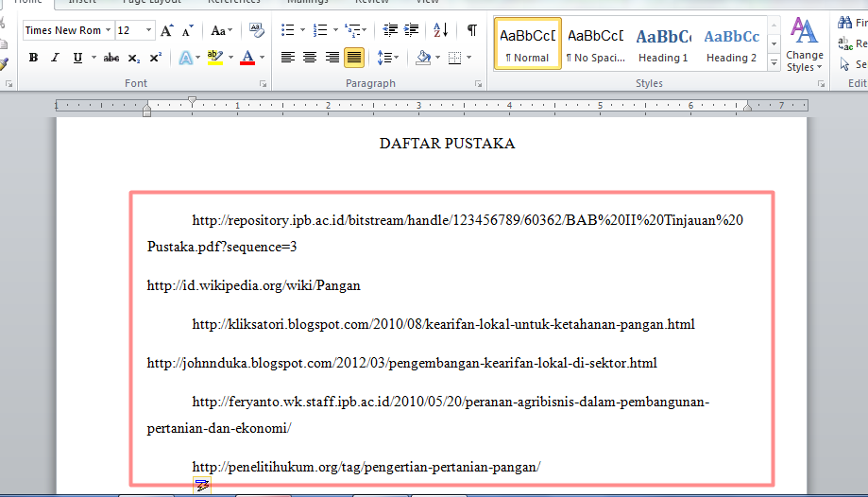Open Font dialog launcher

click(x=263, y=84)
